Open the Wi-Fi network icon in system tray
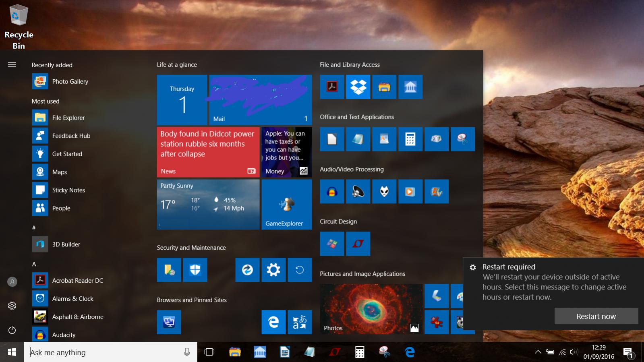This screenshot has width=644, height=362. [563, 352]
